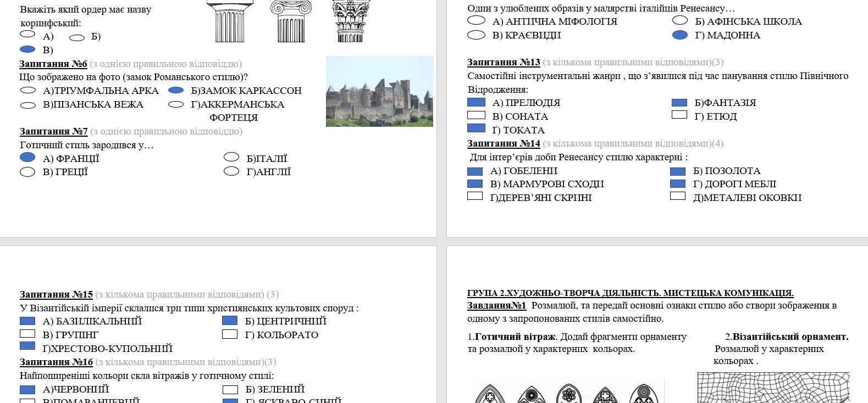Viewport: 868px width, 403px height.
Task: Click the rightmost Corinthian column illustration
Action: (350, 22)
